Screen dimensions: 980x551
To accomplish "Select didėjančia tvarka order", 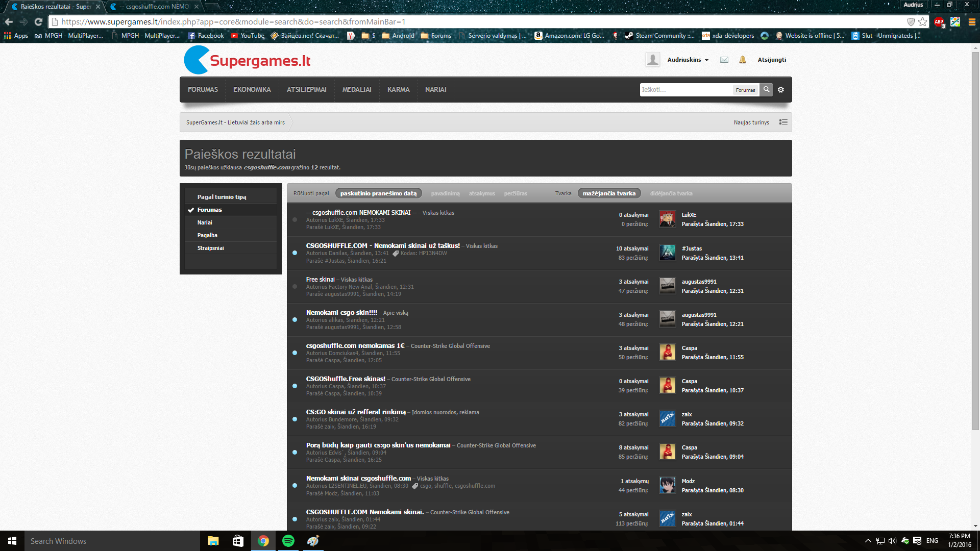I will pyautogui.click(x=671, y=193).
